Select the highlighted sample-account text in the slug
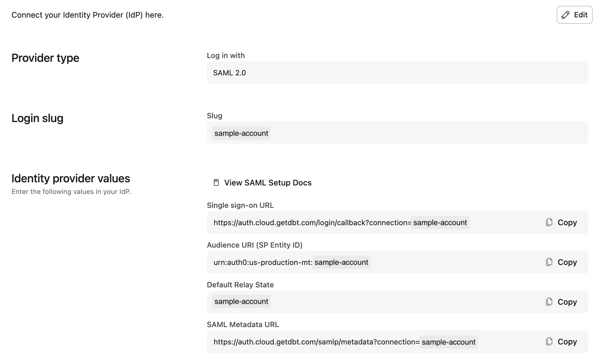602x364 pixels. (241, 133)
